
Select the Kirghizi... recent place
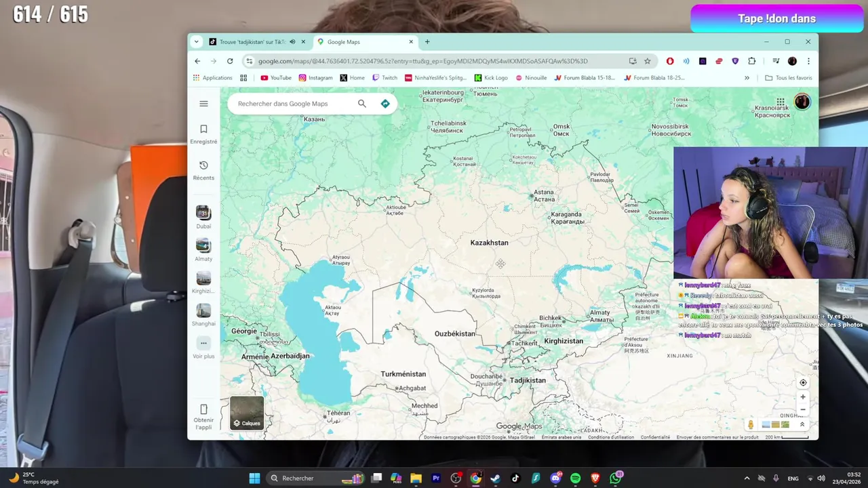click(x=203, y=283)
